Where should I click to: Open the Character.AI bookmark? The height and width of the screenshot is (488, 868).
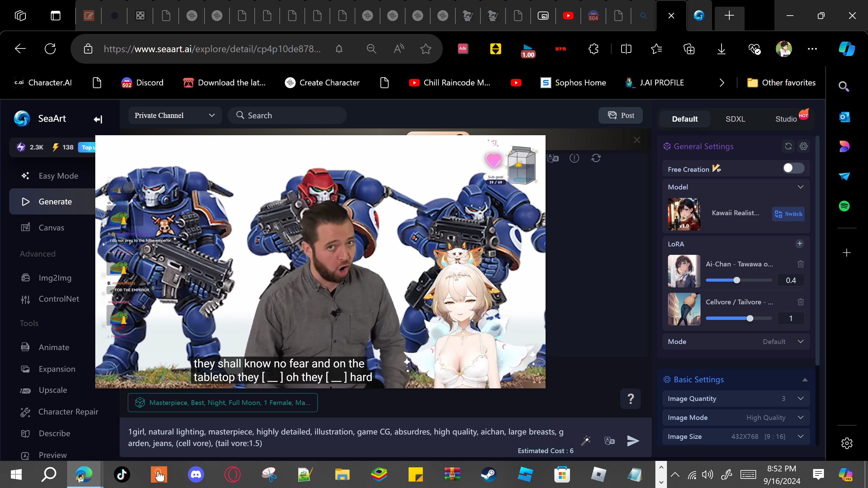click(x=43, y=83)
